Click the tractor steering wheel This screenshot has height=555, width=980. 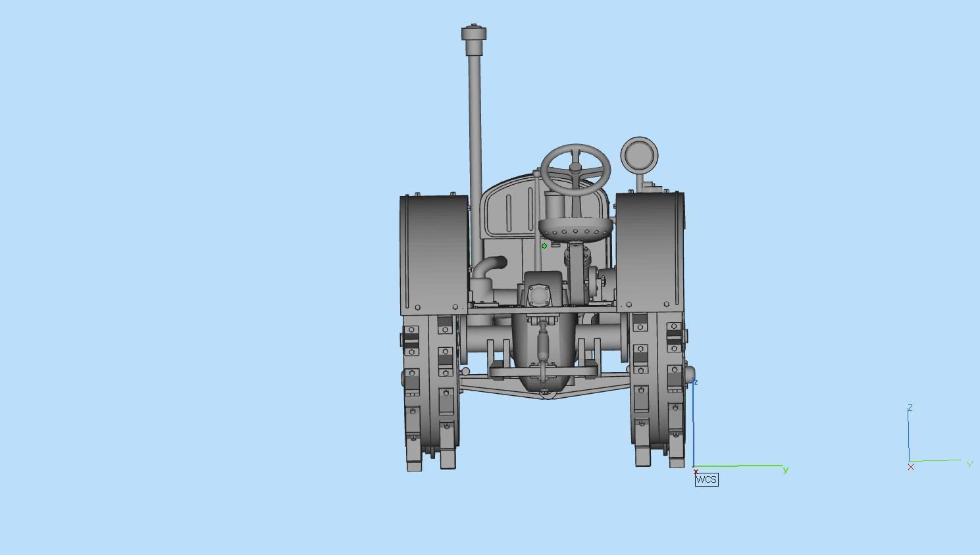[x=576, y=169]
